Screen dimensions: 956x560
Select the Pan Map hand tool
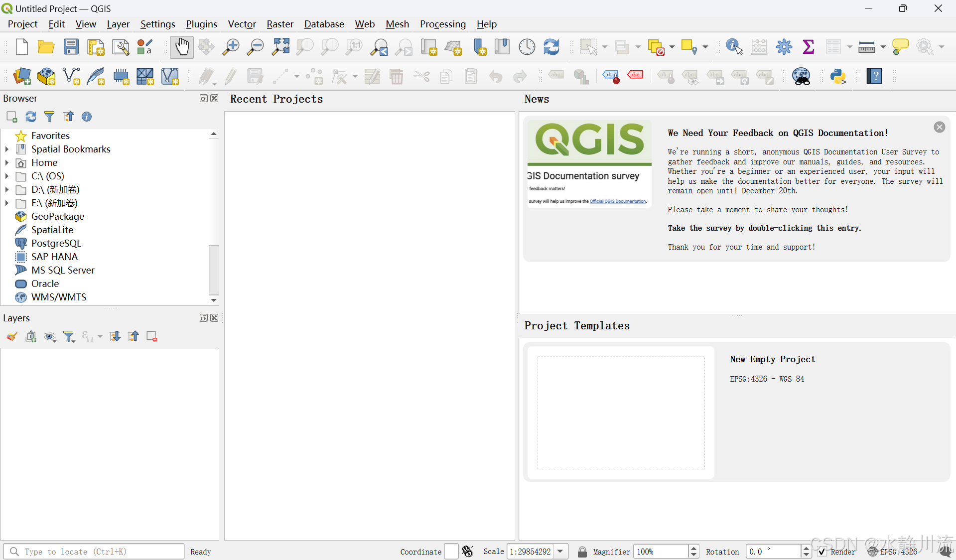tap(182, 47)
